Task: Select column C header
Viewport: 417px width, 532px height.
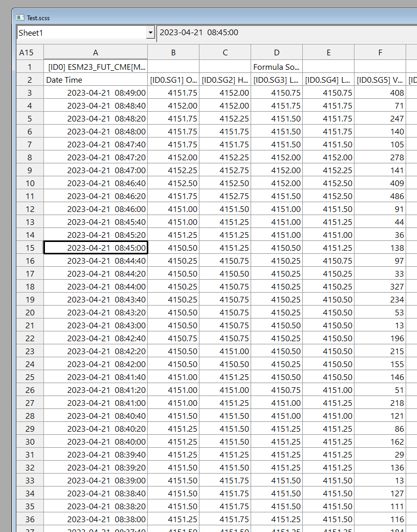Action: click(x=225, y=53)
